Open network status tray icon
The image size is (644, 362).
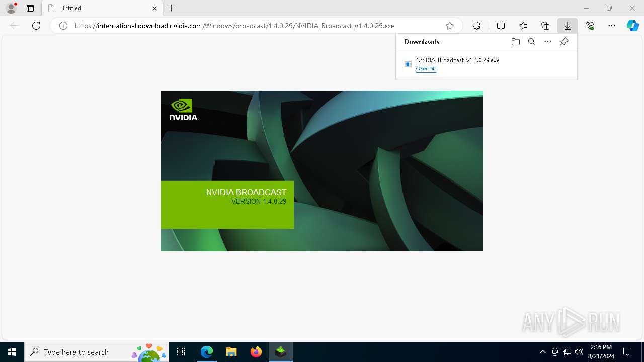coord(567,352)
